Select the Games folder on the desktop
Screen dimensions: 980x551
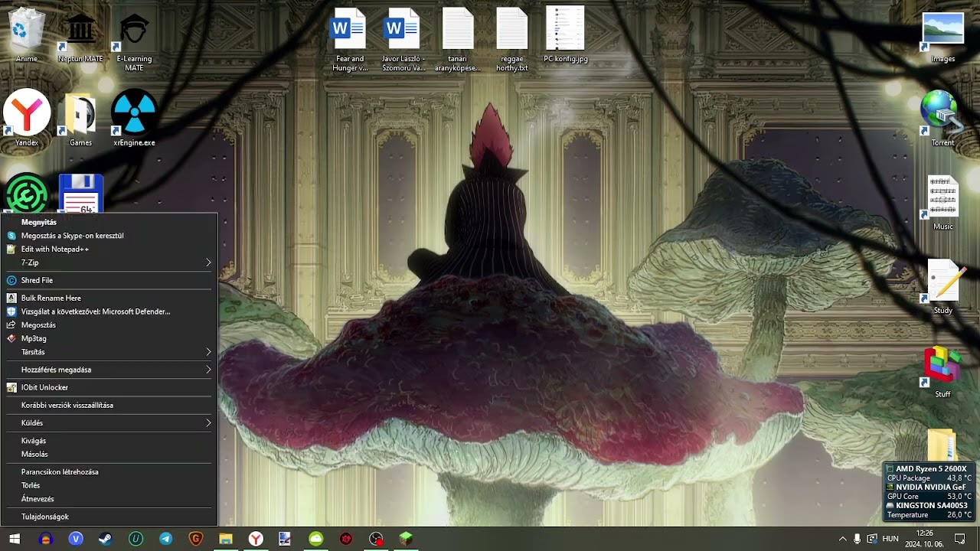(80, 119)
